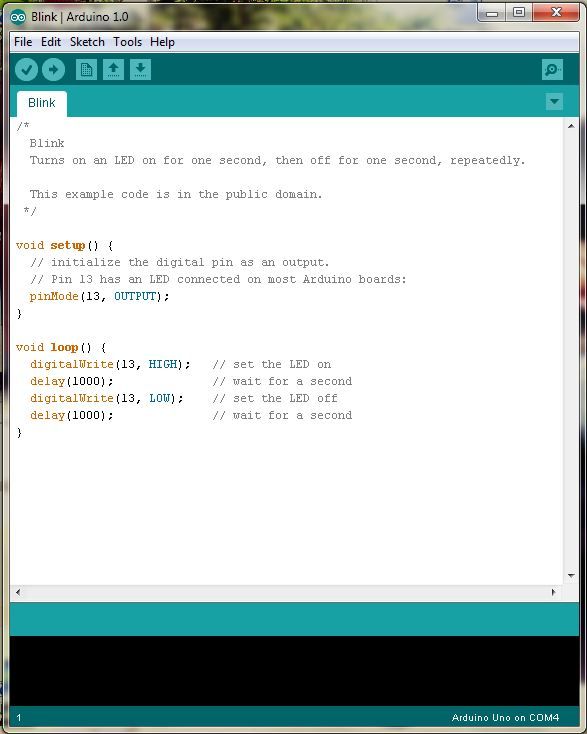Open the Edit menu

[x=51, y=42]
